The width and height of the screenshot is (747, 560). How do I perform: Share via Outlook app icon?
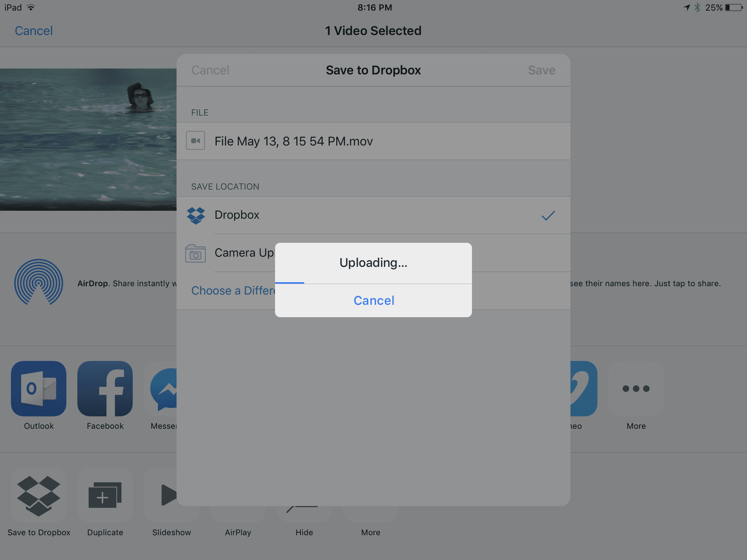tap(39, 389)
